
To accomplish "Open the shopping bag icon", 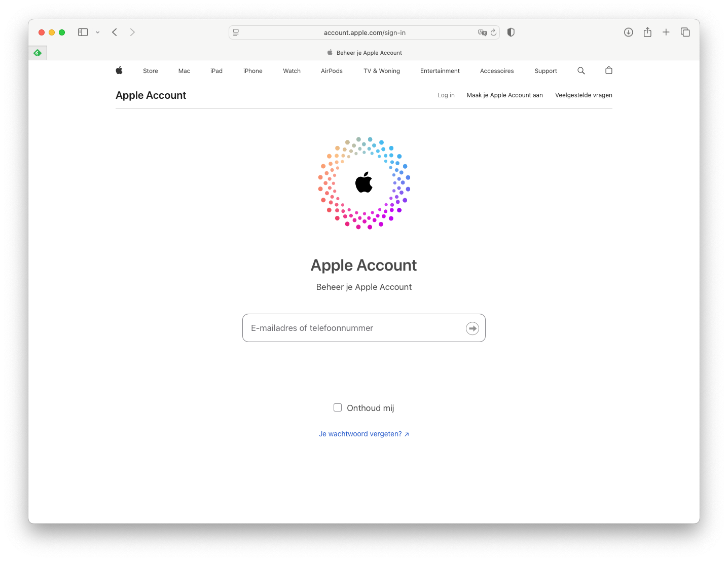I will [x=609, y=70].
